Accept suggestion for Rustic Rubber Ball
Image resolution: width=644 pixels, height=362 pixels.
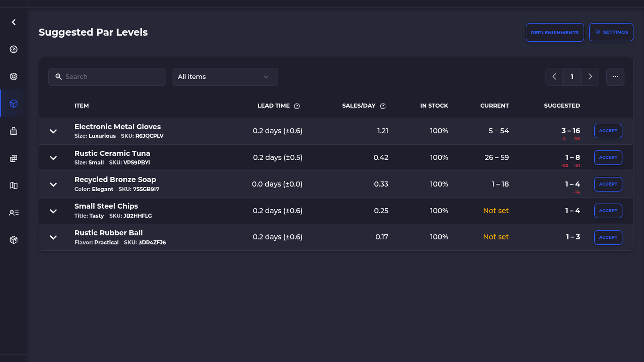[608, 237]
